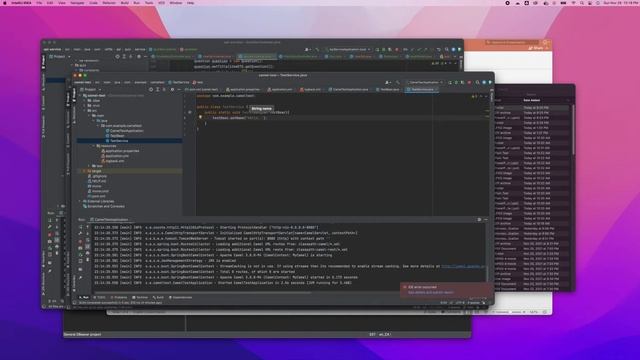
Task: Open the Problems tool window tab
Action: (119, 298)
